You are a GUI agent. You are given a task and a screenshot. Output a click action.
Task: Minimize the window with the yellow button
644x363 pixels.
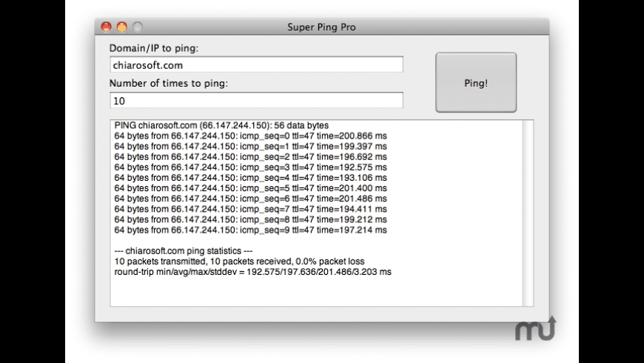tap(121, 27)
